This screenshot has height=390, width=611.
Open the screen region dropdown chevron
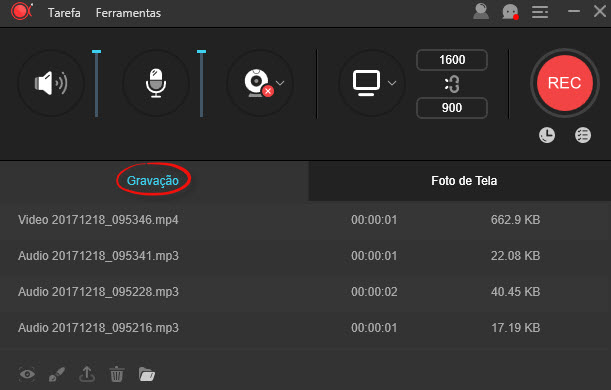392,83
